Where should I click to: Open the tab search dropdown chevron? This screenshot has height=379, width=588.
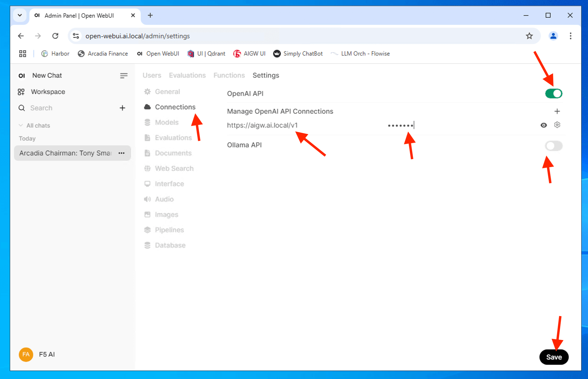20,15
